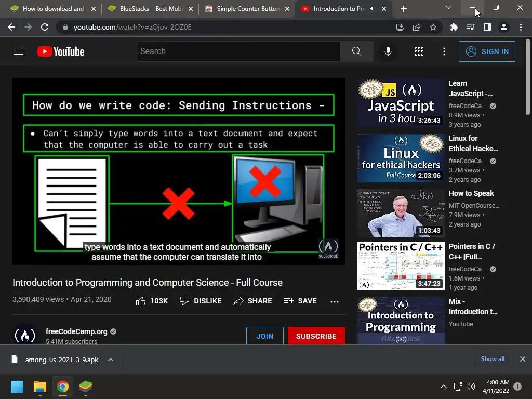Open freeCodeCamp channel avatar
Viewport: 532px width, 399px height.
25,335
